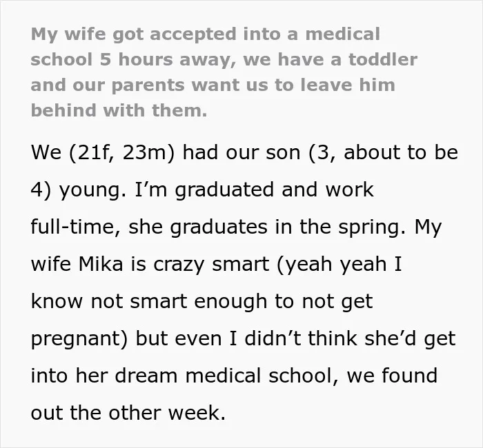Click the phrase "5 hours away" in the heading

[x=168, y=60]
